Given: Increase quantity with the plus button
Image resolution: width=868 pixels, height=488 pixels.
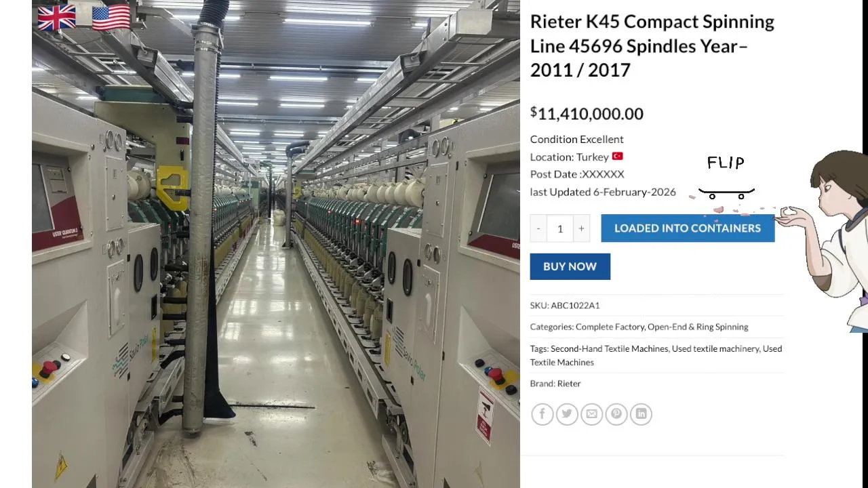Looking at the screenshot, I should (x=581, y=228).
